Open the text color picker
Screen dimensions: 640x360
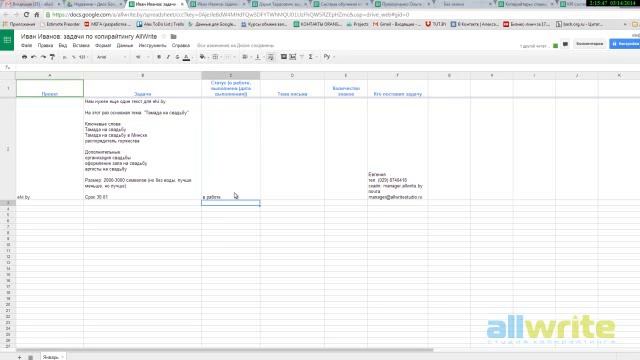pyautogui.click(x=186, y=57)
